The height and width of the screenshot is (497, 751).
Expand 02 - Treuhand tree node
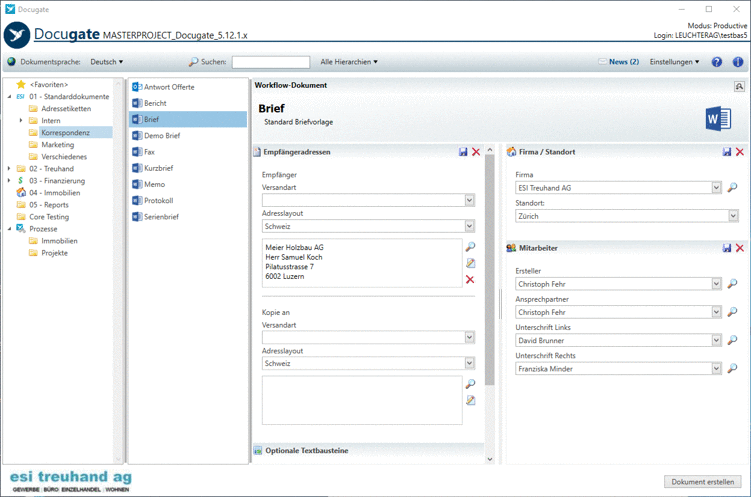click(9, 169)
